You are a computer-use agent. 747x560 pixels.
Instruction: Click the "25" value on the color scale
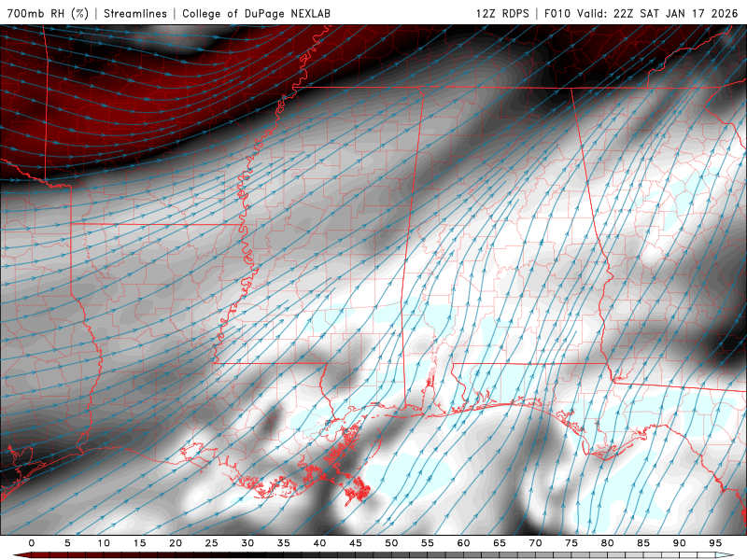coord(212,543)
